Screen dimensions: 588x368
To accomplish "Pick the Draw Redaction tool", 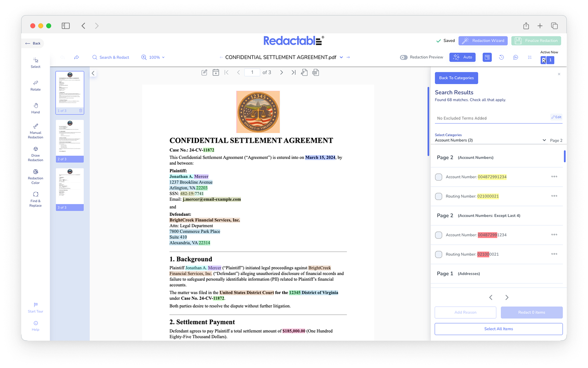I will pyautogui.click(x=36, y=154).
